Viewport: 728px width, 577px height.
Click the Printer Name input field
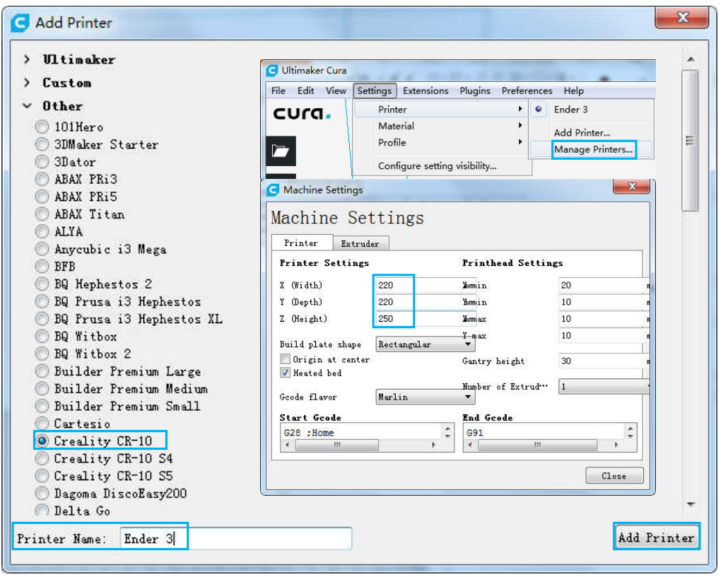click(x=235, y=538)
